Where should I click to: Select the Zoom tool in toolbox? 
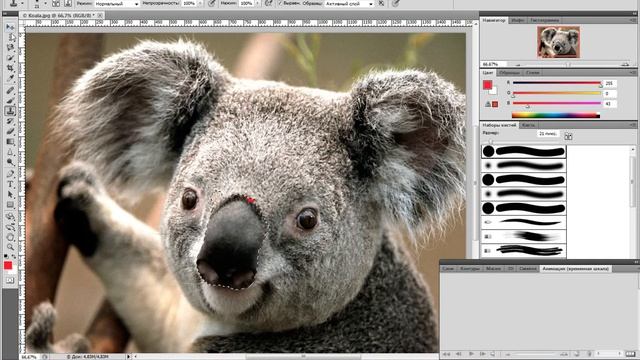coord(10,247)
